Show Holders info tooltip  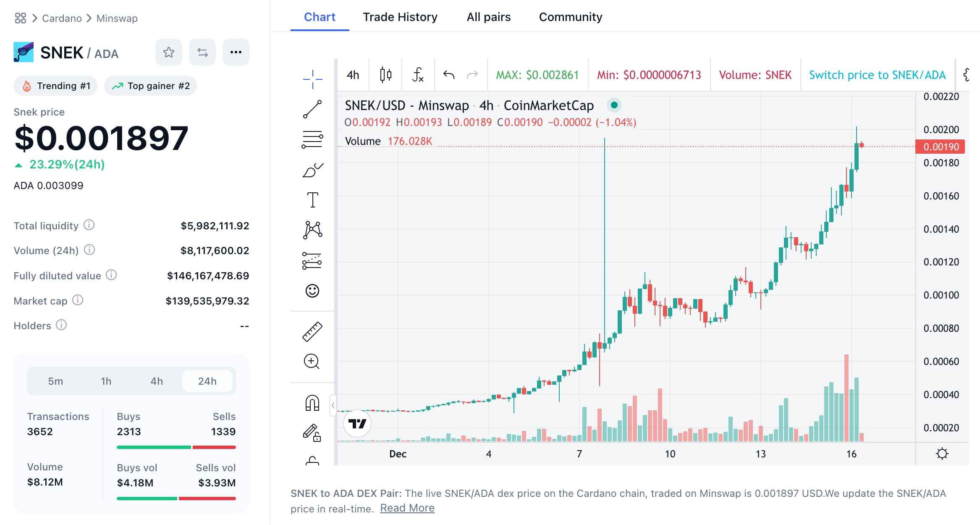click(x=61, y=325)
